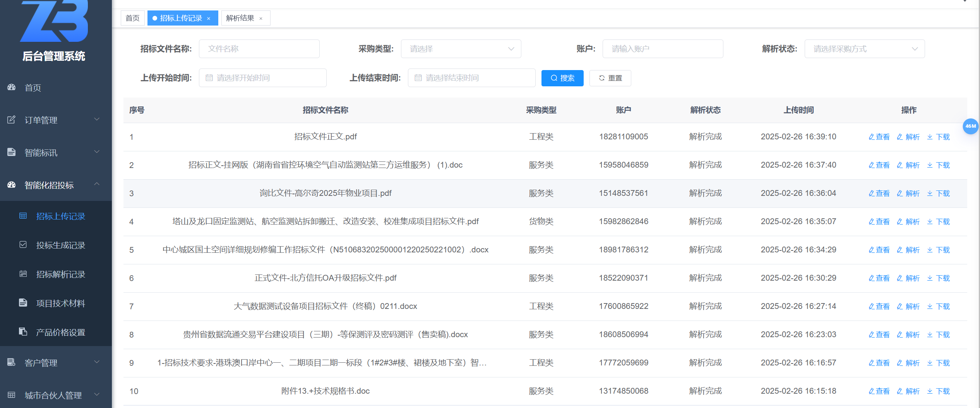
Task: Click the blue 搜索 button
Action: [x=562, y=78]
